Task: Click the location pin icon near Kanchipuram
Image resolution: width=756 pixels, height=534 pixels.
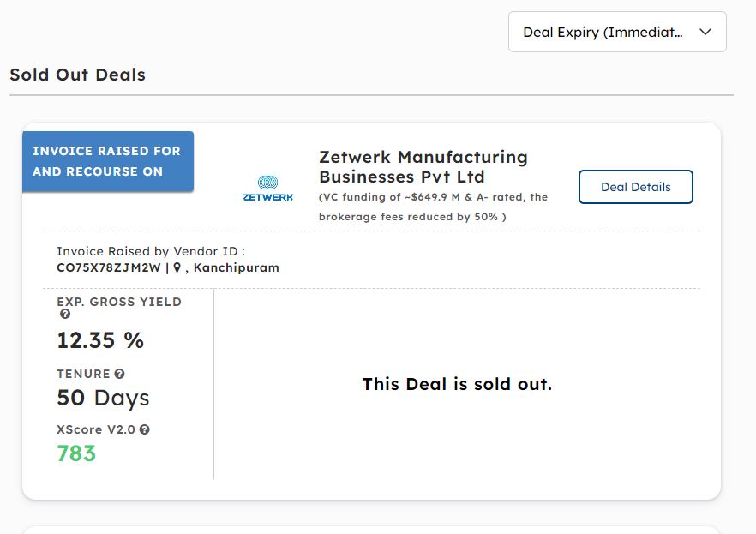Action: point(177,267)
